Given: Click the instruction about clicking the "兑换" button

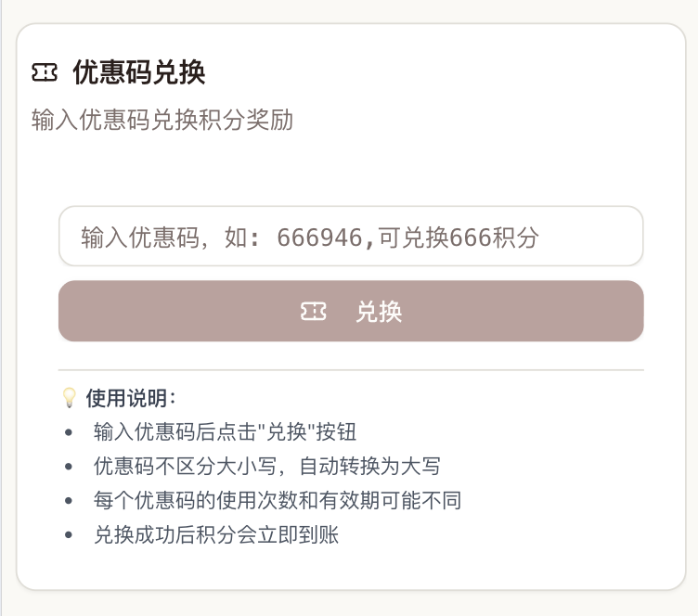Looking at the screenshot, I should click(225, 431).
